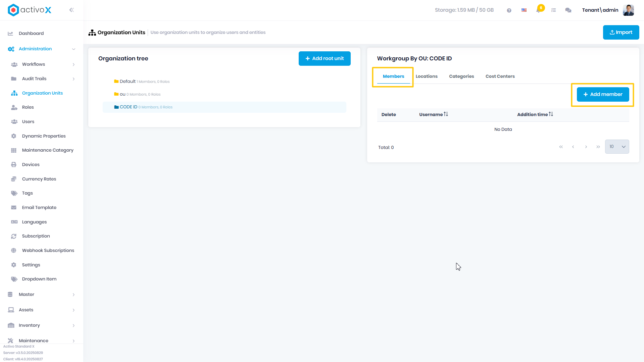Switch to the Categories tab
This screenshot has width=644, height=362.
tap(461, 76)
